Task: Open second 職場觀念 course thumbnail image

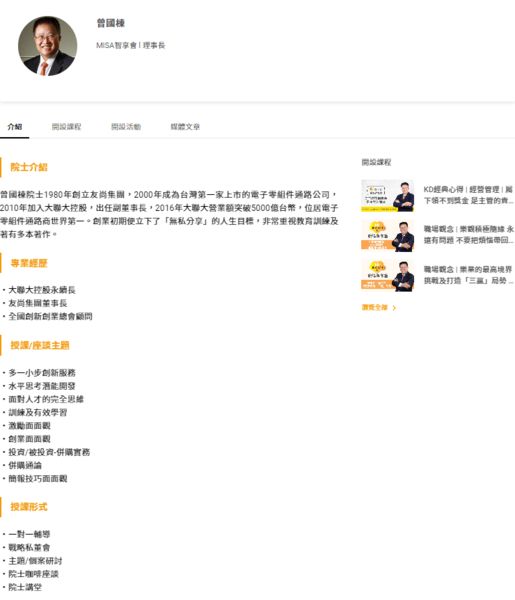Action: [388, 235]
